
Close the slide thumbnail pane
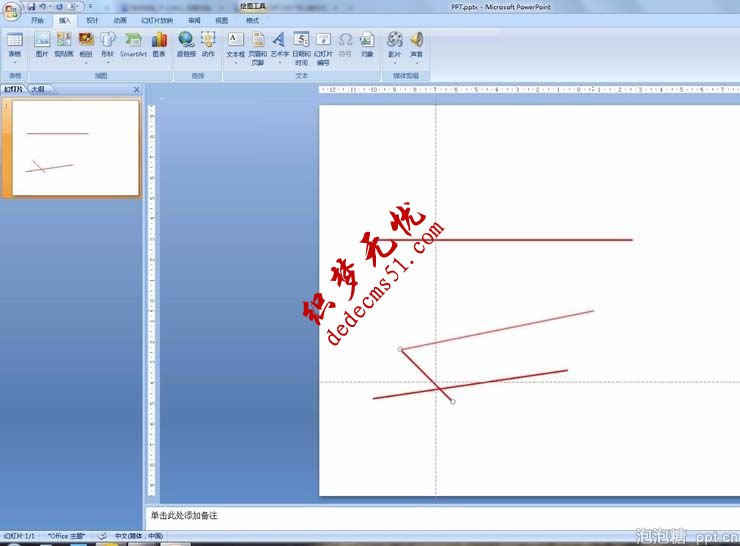(x=137, y=89)
